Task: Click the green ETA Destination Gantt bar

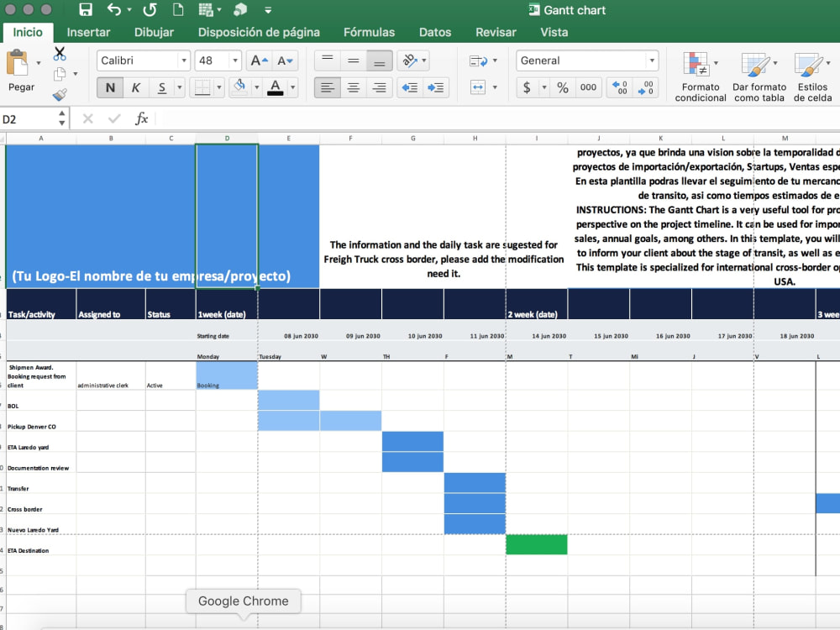Action: [536, 544]
